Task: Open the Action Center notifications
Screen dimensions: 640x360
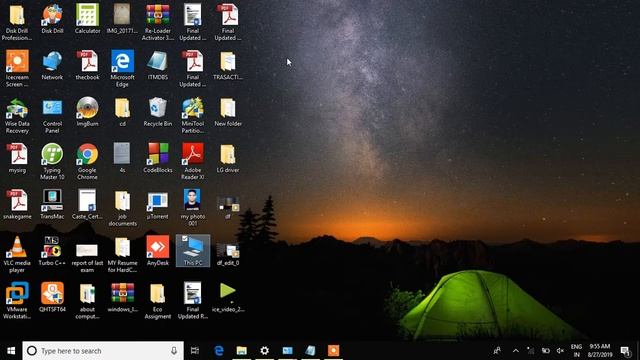Action: click(625, 351)
